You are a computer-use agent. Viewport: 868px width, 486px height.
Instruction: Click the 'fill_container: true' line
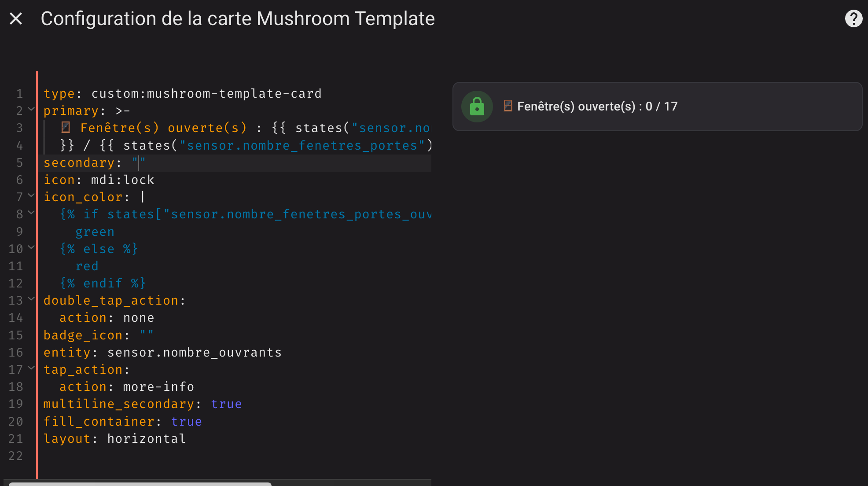pyautogui.click(x=123, y=422)
